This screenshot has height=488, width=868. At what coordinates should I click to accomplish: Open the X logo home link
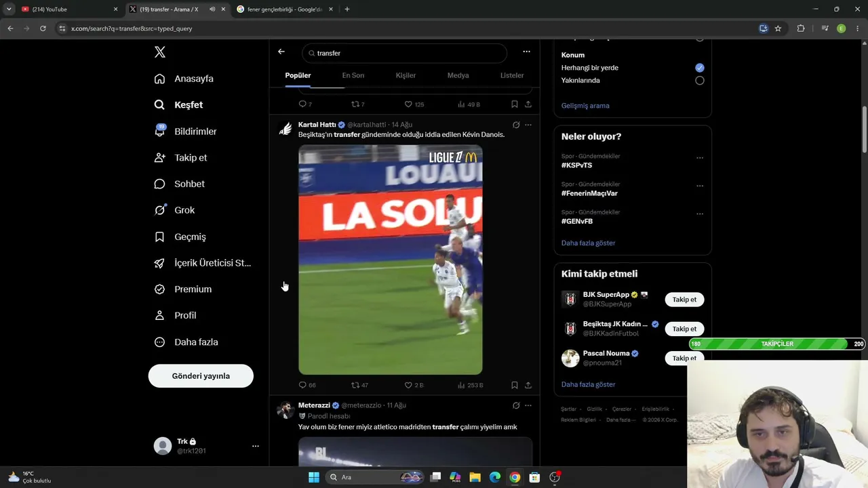point(159,52)
